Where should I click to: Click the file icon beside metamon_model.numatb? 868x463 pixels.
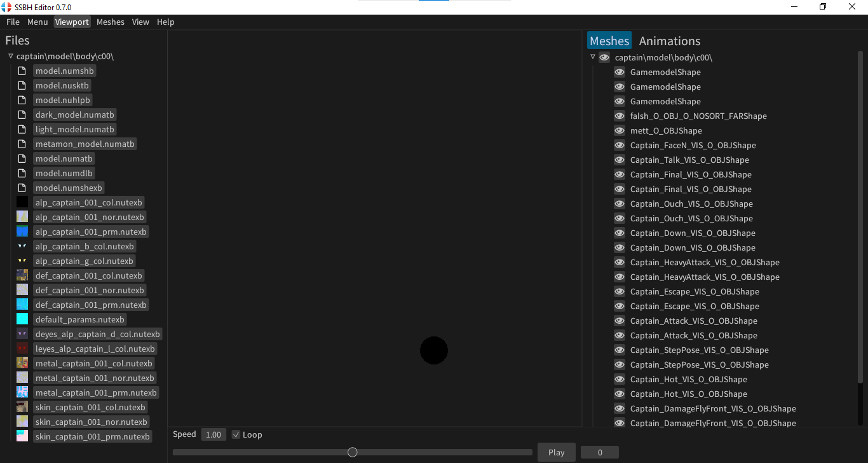pos(22,144)
